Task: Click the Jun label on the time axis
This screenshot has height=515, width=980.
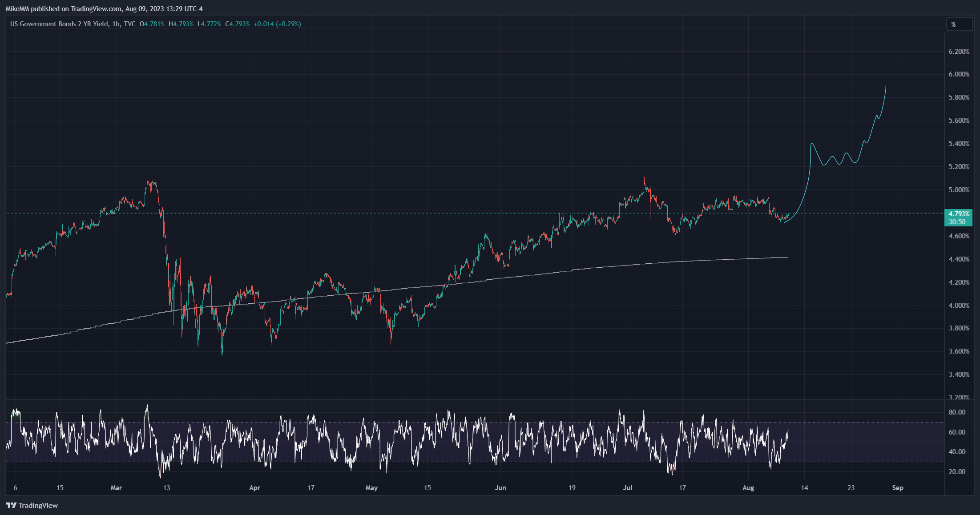Action: tap(500, 488)
